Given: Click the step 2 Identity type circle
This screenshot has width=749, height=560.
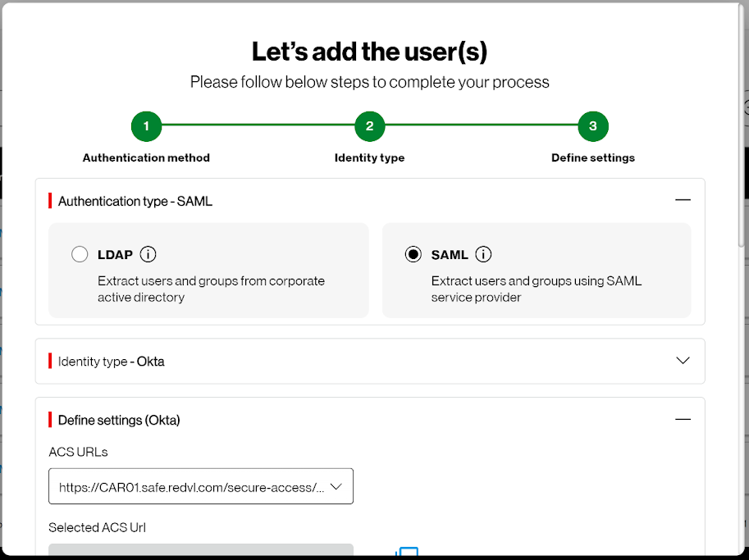Looking at the screenshot, I should 370,126.
